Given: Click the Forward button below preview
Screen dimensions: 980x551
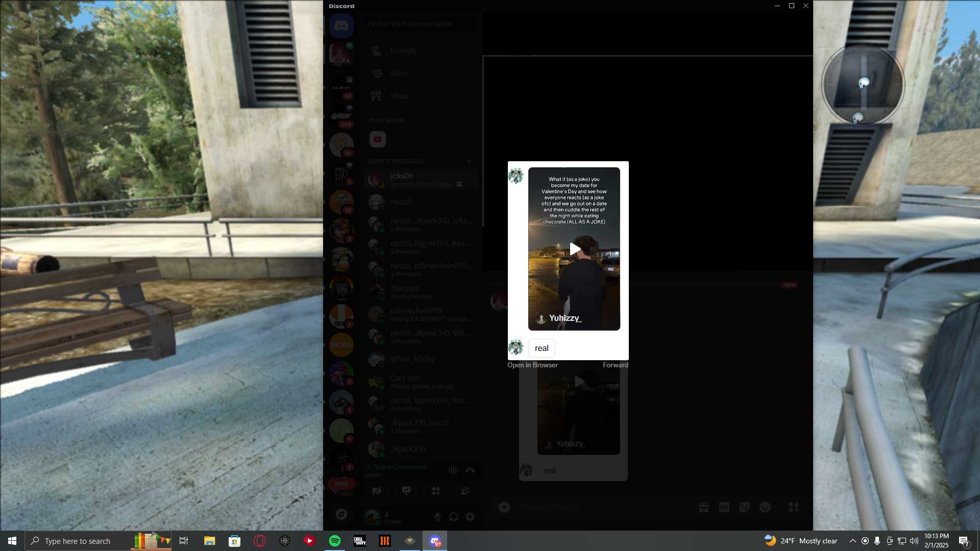Looking at the screenshot, I should click(615, 365).
